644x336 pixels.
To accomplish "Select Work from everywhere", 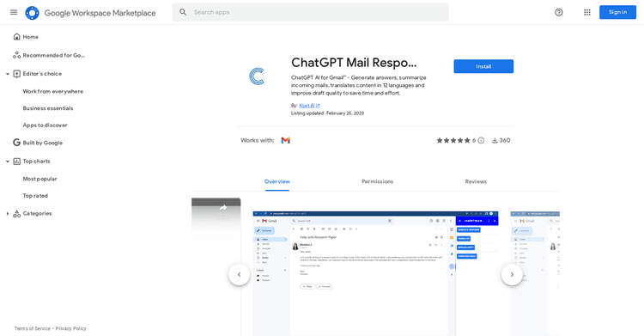I will [x=53, y=91].
